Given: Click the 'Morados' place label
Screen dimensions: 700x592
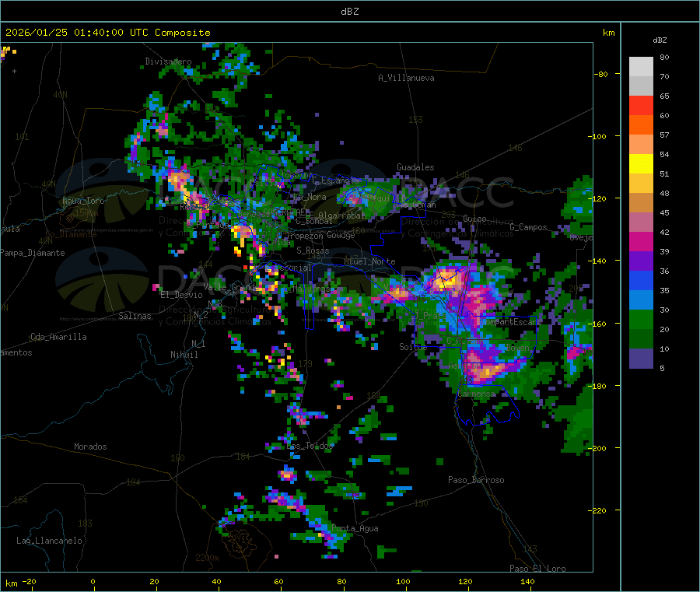Looking at the screenshot, I should coord(90,447).
